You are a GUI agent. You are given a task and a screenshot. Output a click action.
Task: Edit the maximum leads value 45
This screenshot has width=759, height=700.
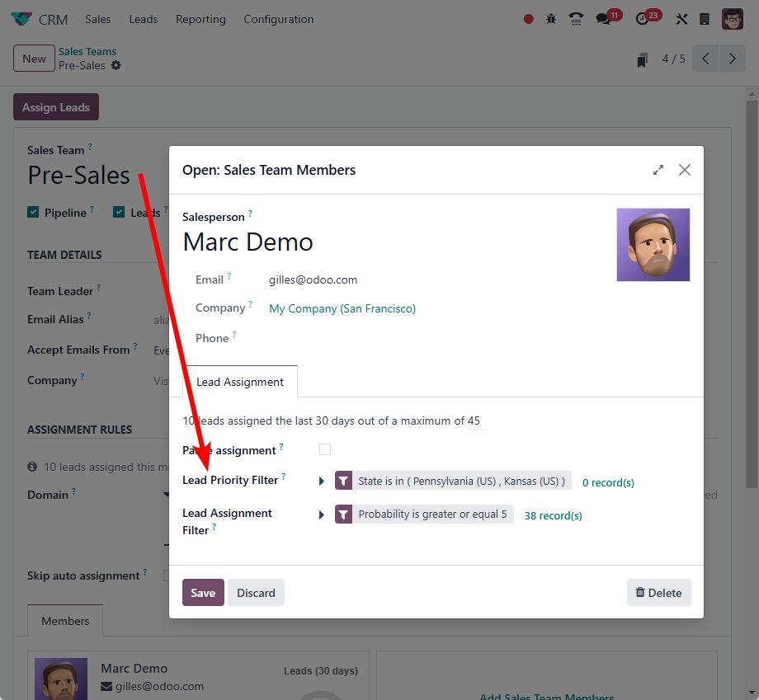click(476, 420)
